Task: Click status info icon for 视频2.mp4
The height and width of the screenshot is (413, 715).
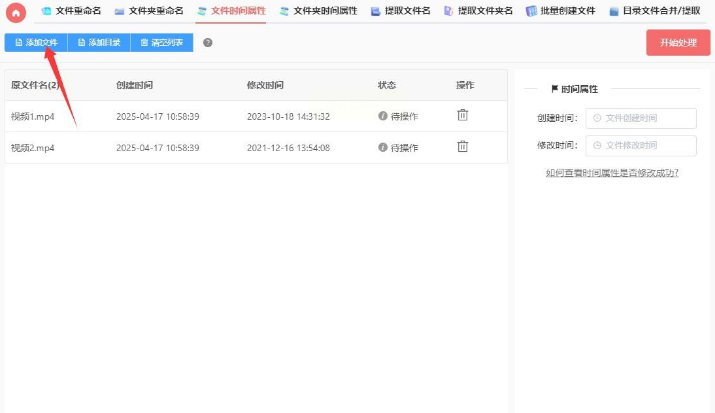Action: click(x=383, y=147)
